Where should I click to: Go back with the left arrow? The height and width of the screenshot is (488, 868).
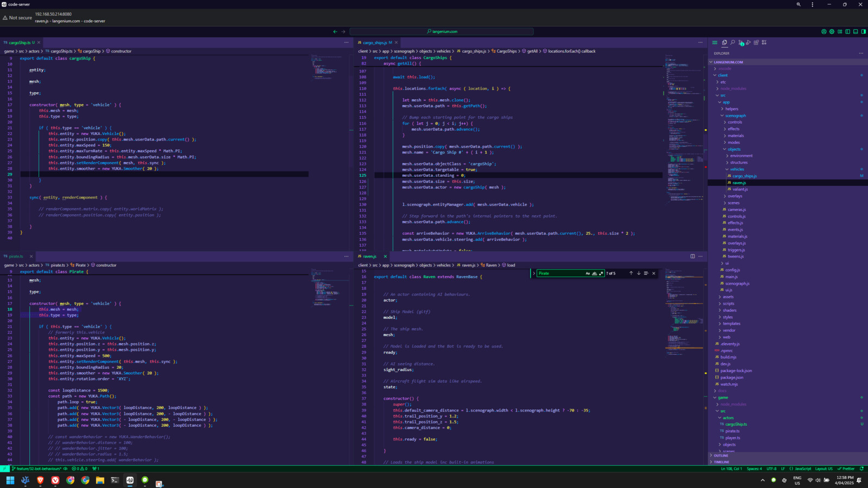tap(335, 31)
